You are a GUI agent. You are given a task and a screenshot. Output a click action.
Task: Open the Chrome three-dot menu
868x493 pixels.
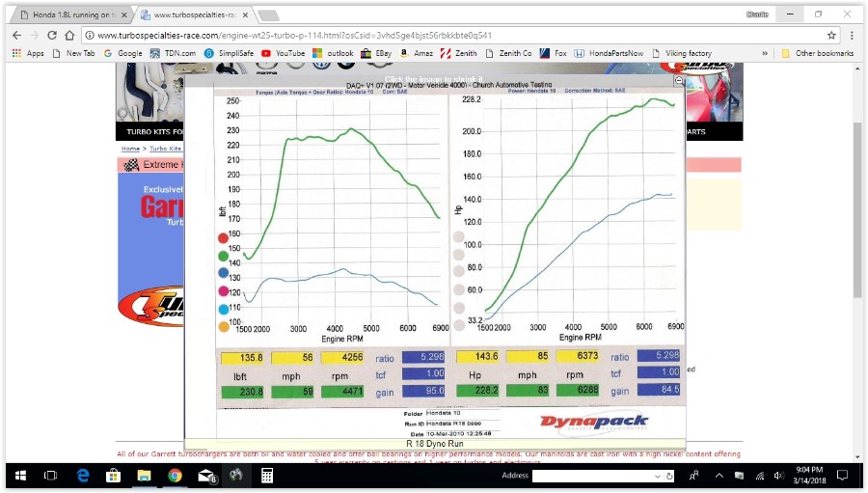(852, 35)
